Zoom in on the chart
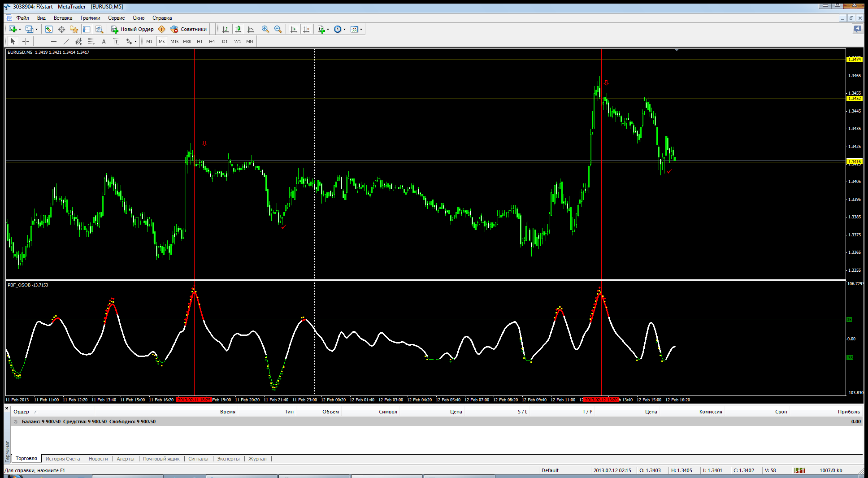The height and width of the screenshot is (478, 868). click(x=265, y=29)
